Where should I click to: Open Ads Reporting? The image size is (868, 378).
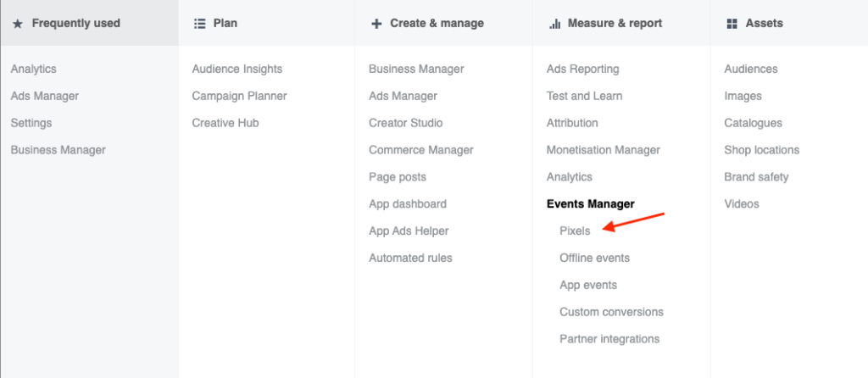(582, 69)
